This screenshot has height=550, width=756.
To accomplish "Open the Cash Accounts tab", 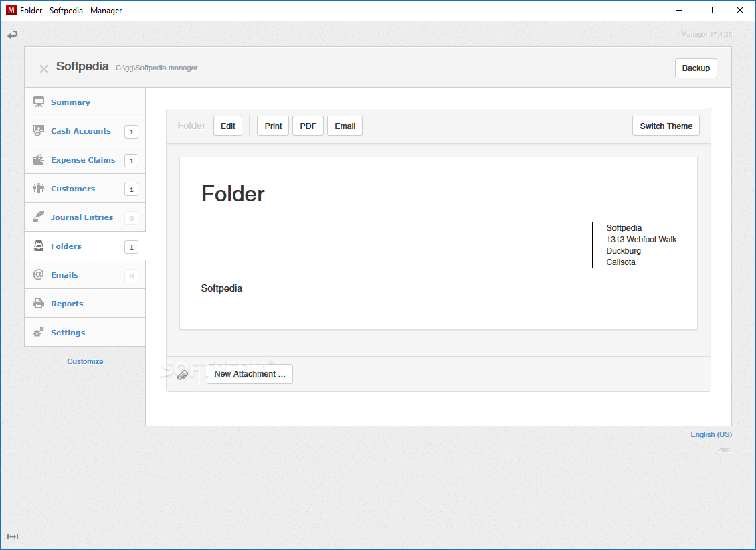I will [85, 130].
